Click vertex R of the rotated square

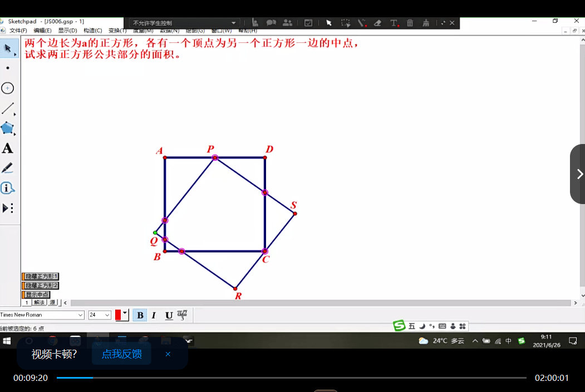(235, 289)
